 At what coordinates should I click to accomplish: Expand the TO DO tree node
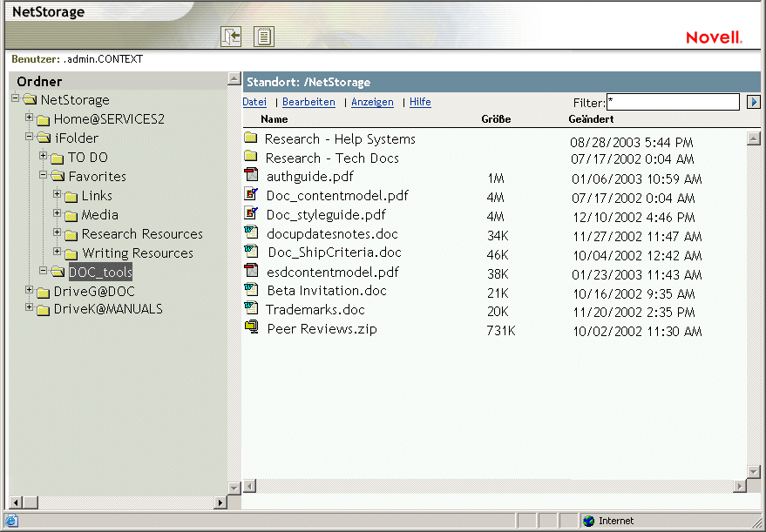click(x=43, y=156)
